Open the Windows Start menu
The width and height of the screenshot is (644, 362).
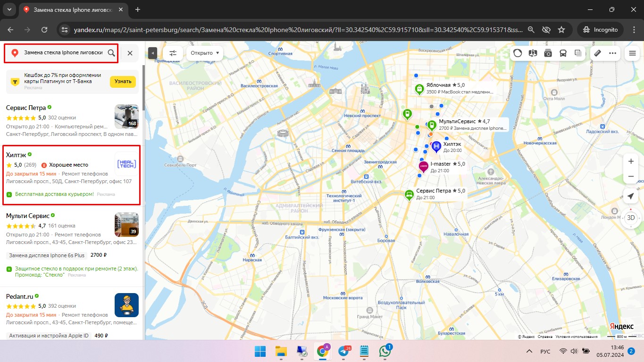[x=260, y=351]
